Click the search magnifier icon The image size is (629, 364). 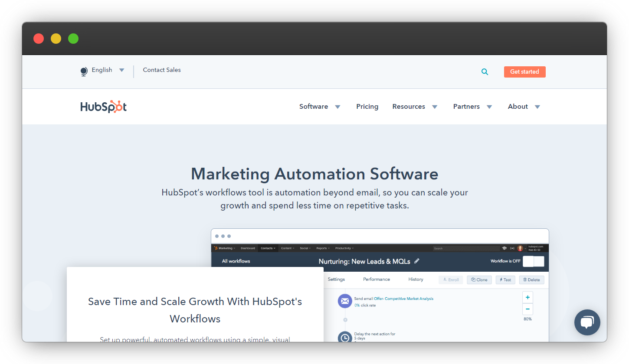(485, 72)
